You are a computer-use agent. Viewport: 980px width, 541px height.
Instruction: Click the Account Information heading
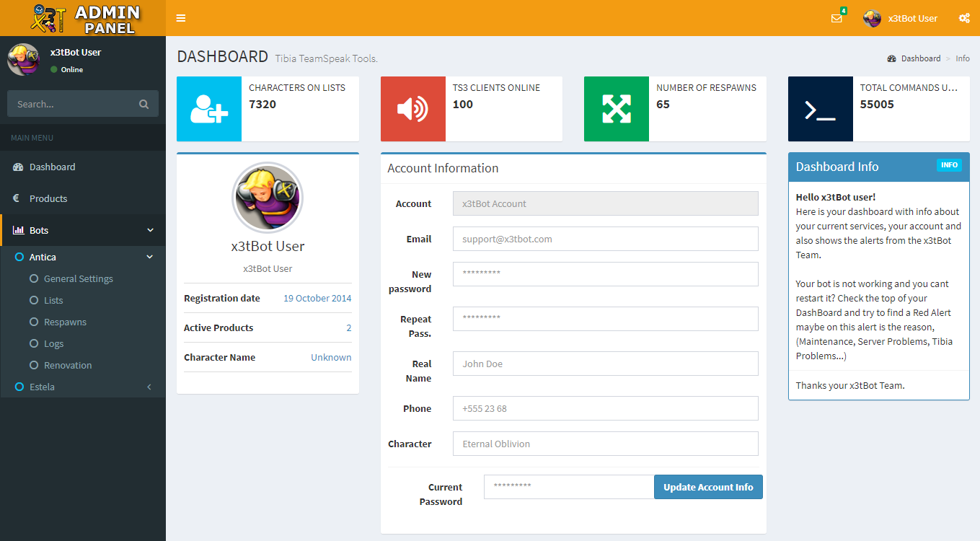[443, 168]
